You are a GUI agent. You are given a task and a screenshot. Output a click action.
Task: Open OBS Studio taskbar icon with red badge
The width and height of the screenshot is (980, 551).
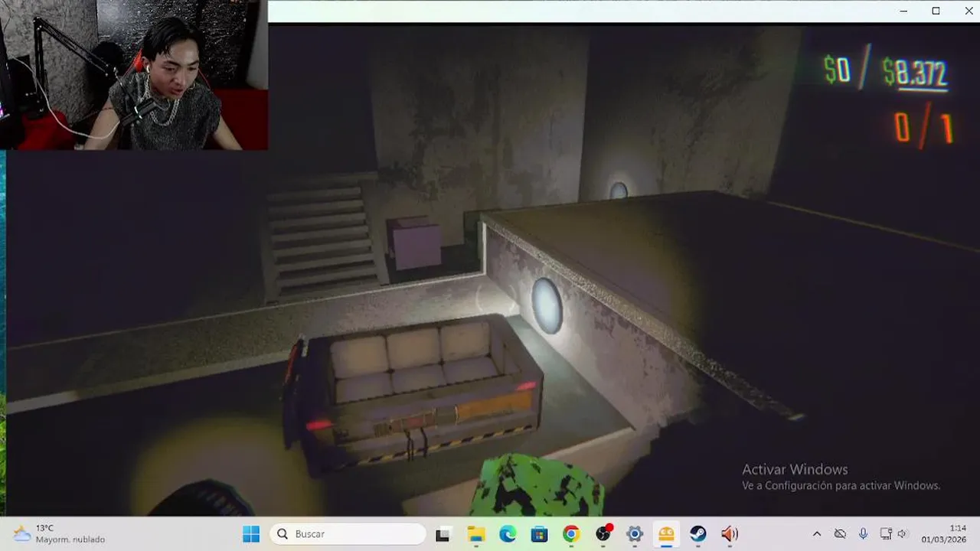(604, 533)
